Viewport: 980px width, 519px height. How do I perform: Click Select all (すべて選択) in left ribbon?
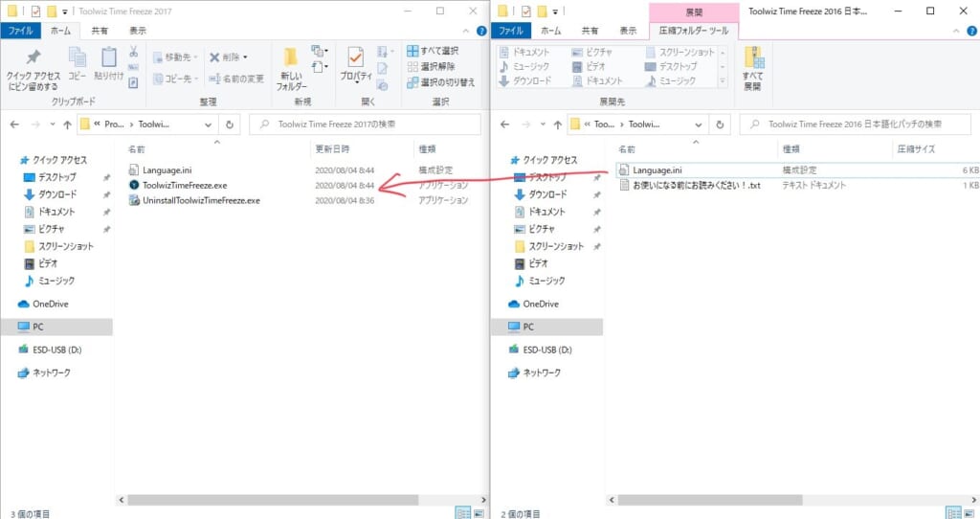click(433, 51)
